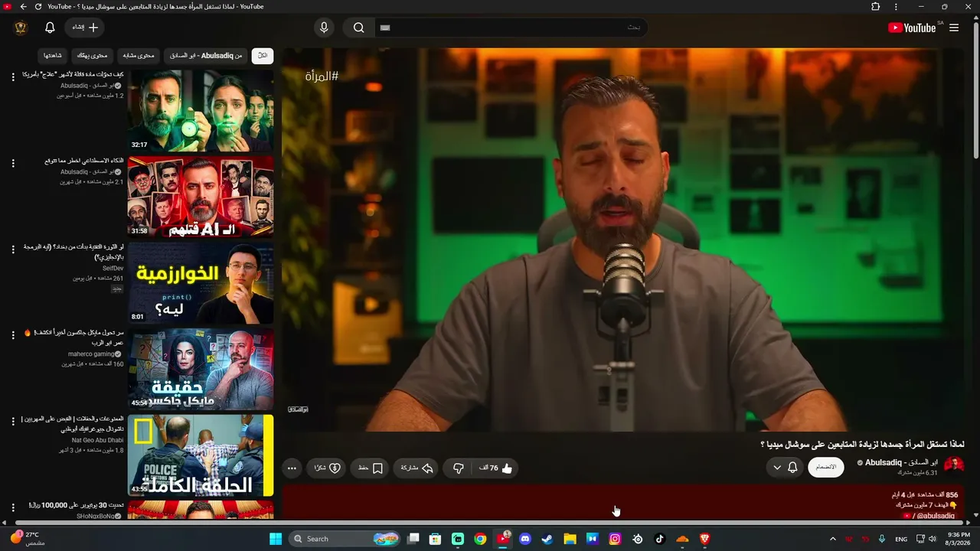980x551 pixels.
Task: Focus the YouTube search input field
Action: pyautogui.click(x=511, y=28)
